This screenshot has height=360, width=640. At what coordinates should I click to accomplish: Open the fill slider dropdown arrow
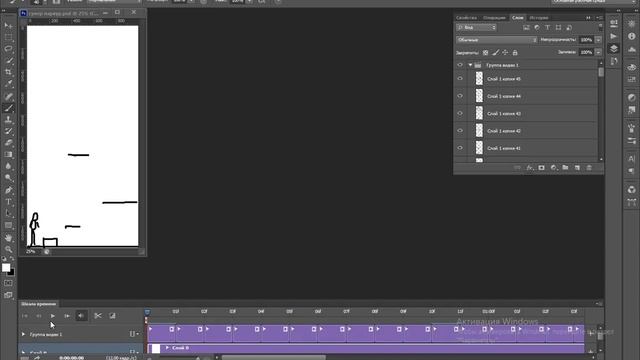(x=598, y=52)
